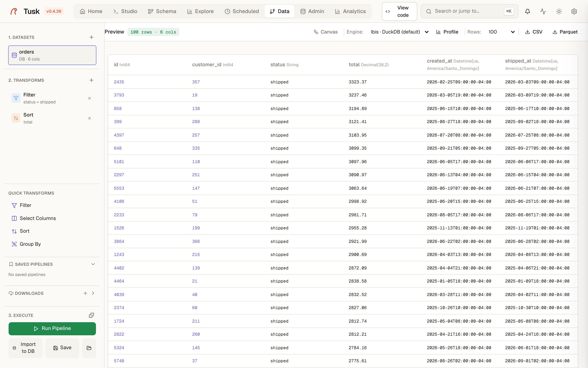Open order id 5748 link

pos(119,361)
